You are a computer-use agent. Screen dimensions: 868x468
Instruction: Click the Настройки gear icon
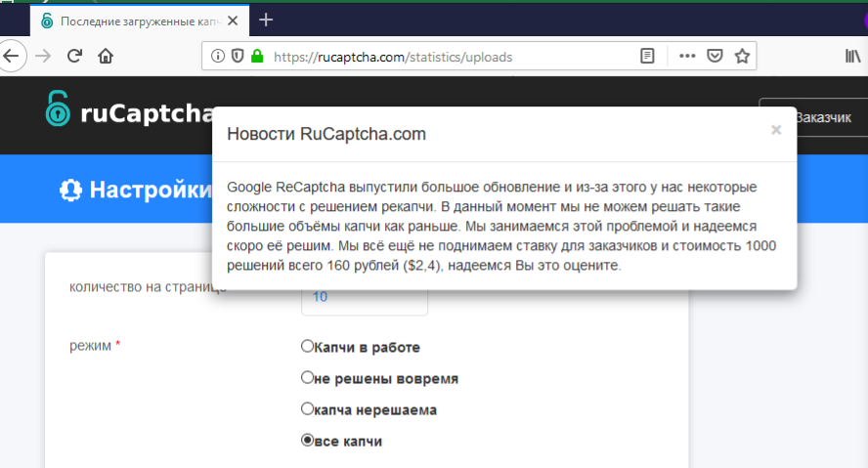pos(70,190)
